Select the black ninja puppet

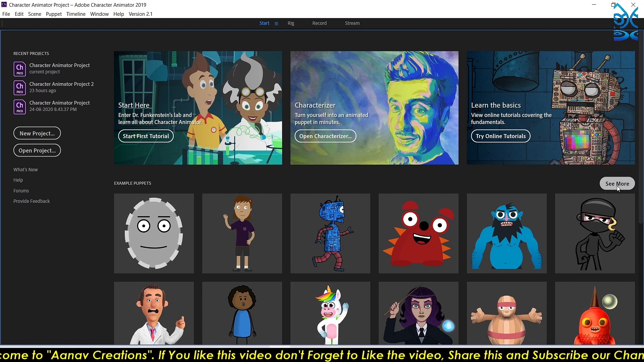pyautogui.click(x=595, y=233)
